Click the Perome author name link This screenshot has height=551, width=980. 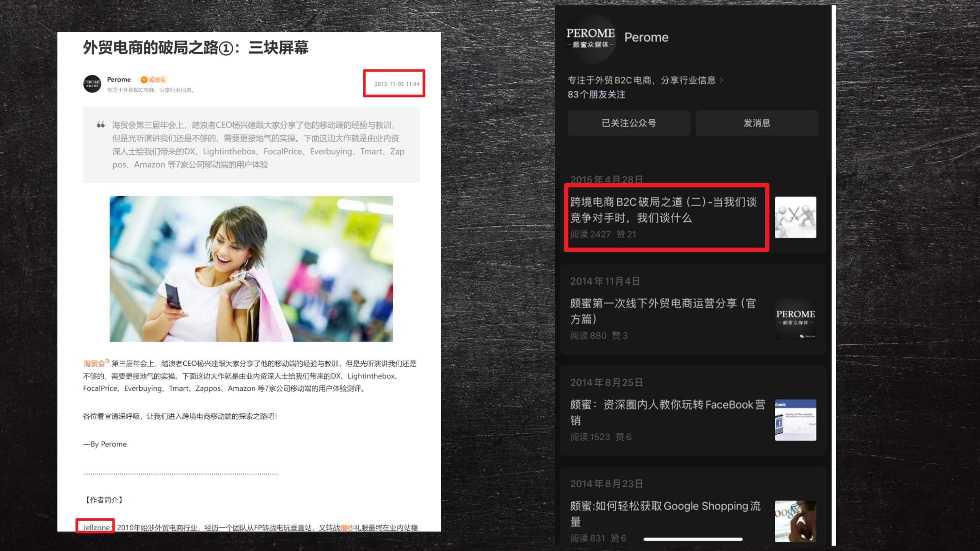[x=119, y=79]
